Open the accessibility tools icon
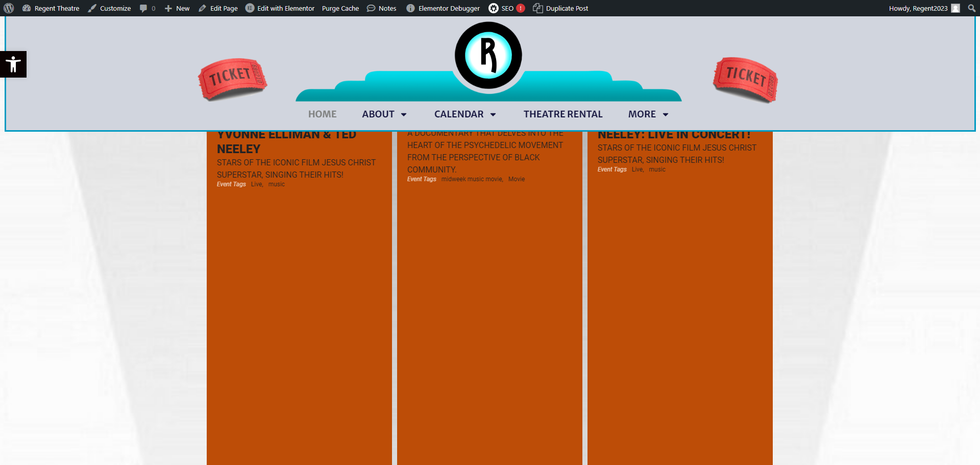The height and width of the screenshot is (465, 980). coord(13,64)
